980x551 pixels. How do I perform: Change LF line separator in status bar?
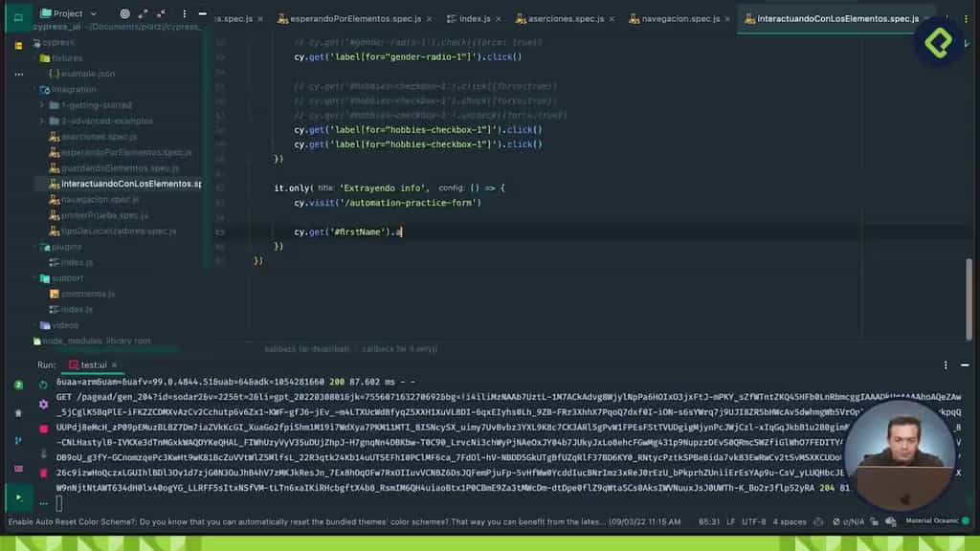click(730, 521)
